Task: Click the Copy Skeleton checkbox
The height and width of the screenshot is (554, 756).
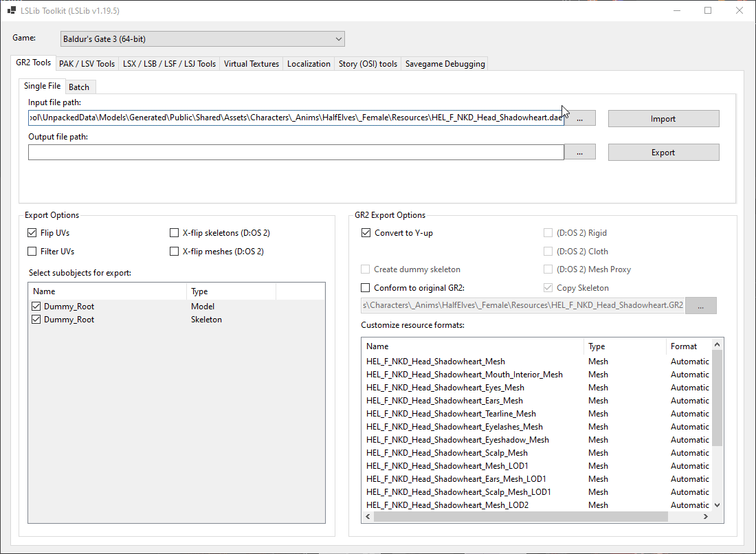Action: [x=548, y=288]
